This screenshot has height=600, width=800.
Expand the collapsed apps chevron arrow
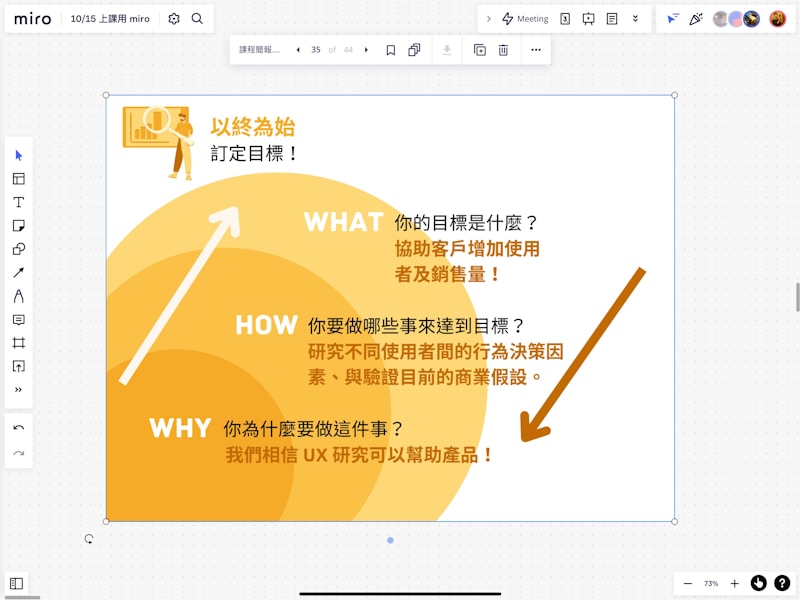488,19
